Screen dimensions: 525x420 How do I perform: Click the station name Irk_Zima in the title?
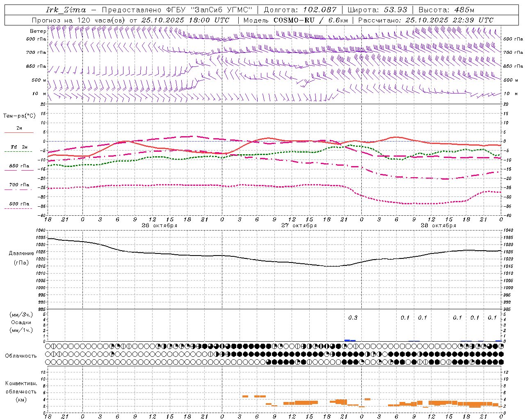click(x=66, y=10)
